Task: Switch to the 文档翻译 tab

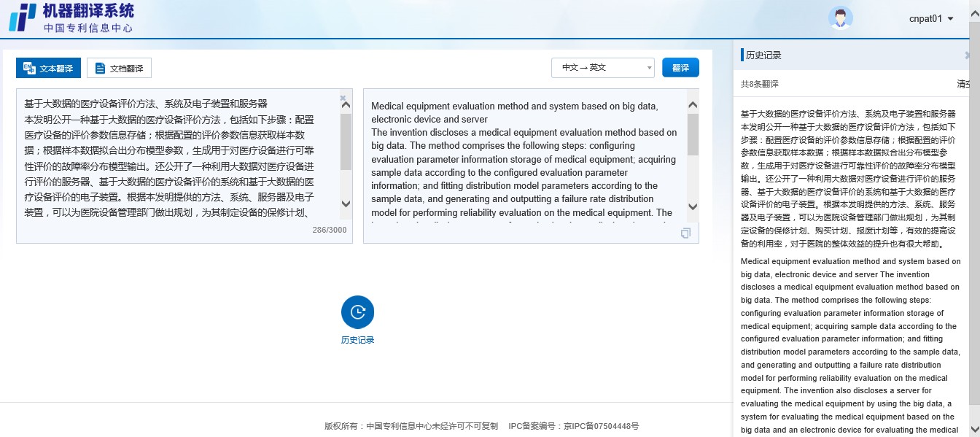Action: [x=119, y=68]
